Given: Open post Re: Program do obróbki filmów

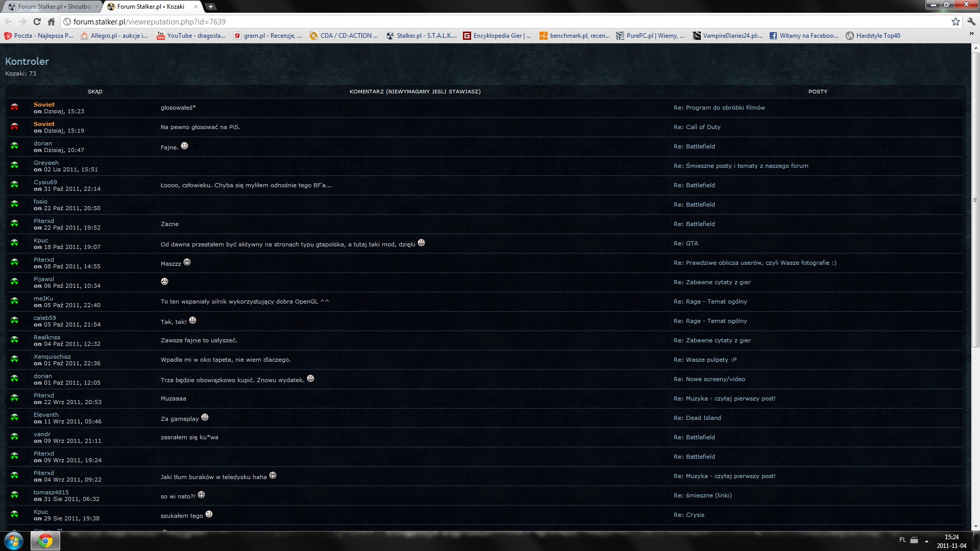Looking at the screenshot, I should pyautogui.click(x=719, y=108).
